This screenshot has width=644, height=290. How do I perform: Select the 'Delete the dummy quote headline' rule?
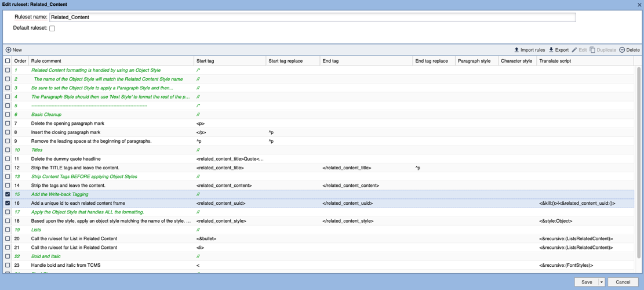[66, 159]
